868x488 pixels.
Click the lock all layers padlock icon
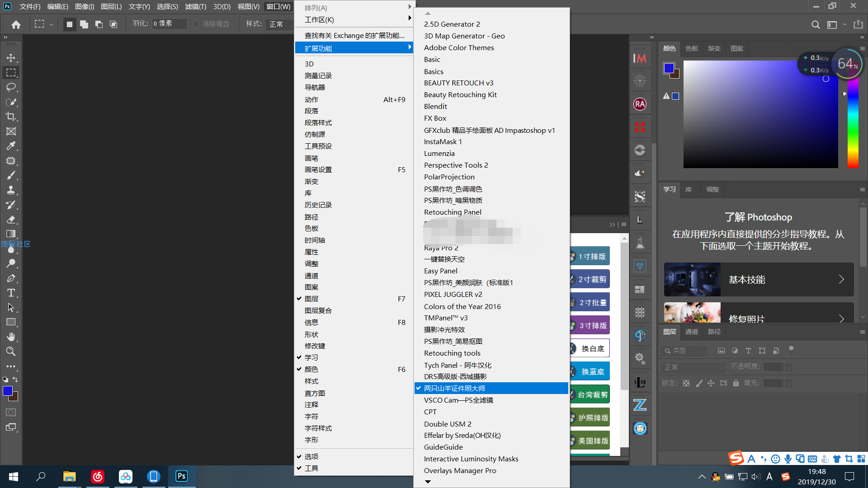736,383
